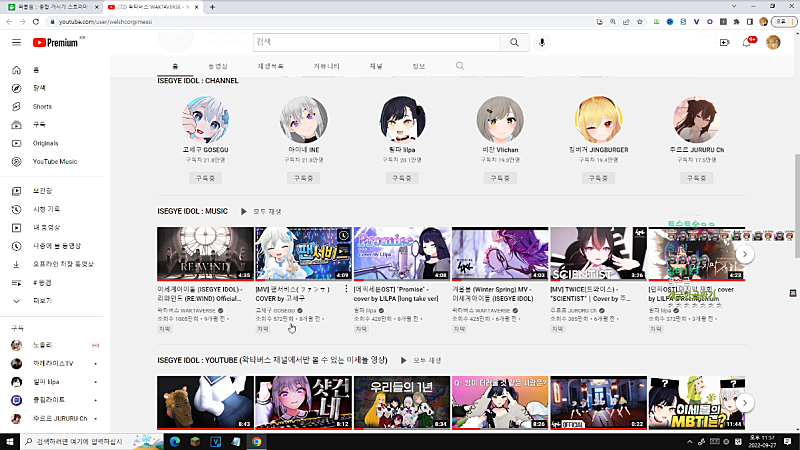Open Watch later icon in sidebar
The width and height of the screenshot is (800, 450).
16,246
